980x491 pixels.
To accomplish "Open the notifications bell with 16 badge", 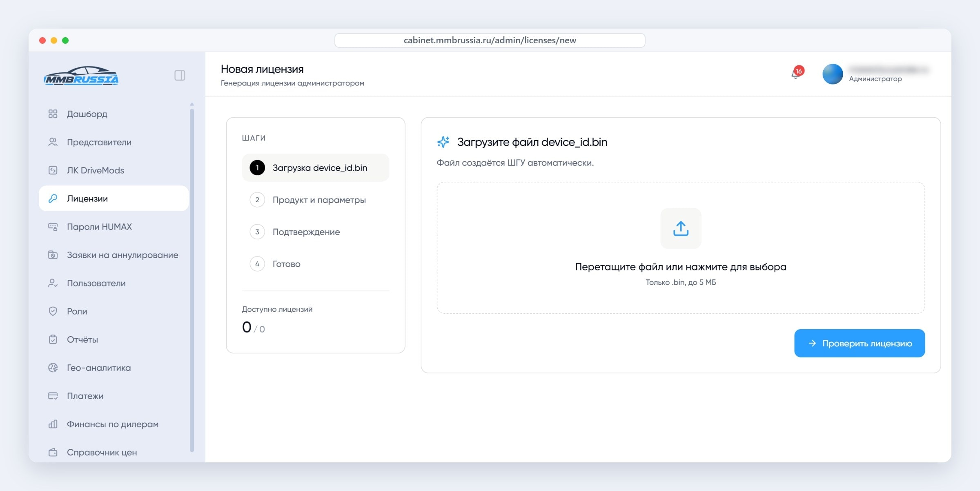I will 797,73.
